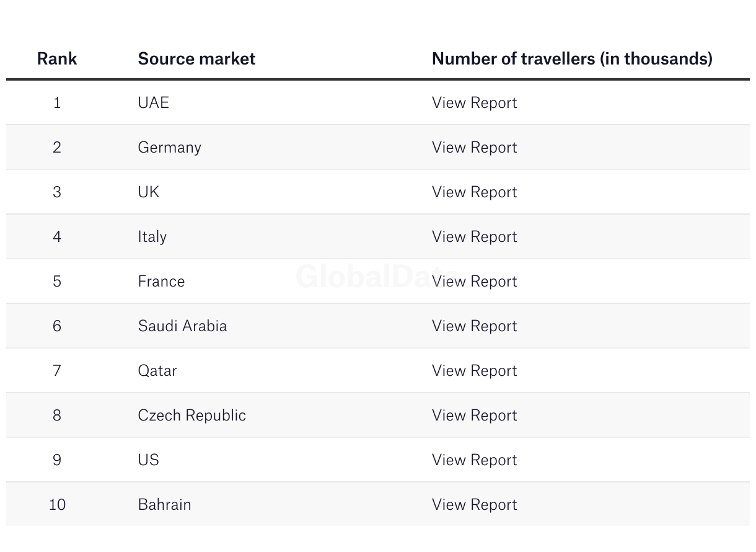Click rank number 10 cell
The width and height of the screenshot is (756, 552).
[x=57, y=504]
